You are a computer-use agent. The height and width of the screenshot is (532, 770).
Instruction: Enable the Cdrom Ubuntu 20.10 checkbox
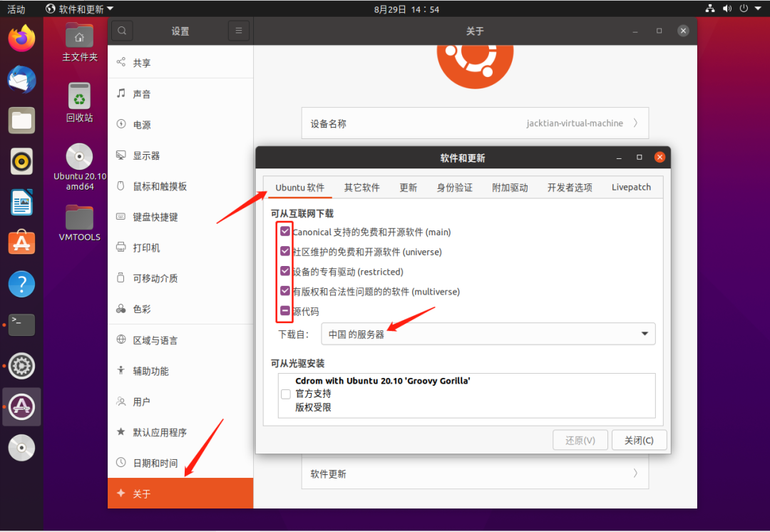pos(285,394)
